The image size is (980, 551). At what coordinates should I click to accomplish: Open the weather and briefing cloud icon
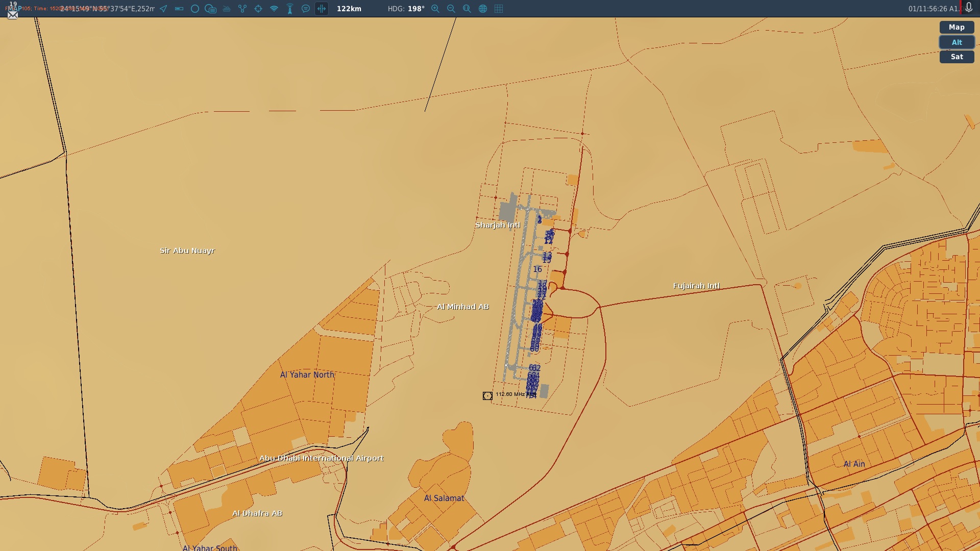[210, 9]
